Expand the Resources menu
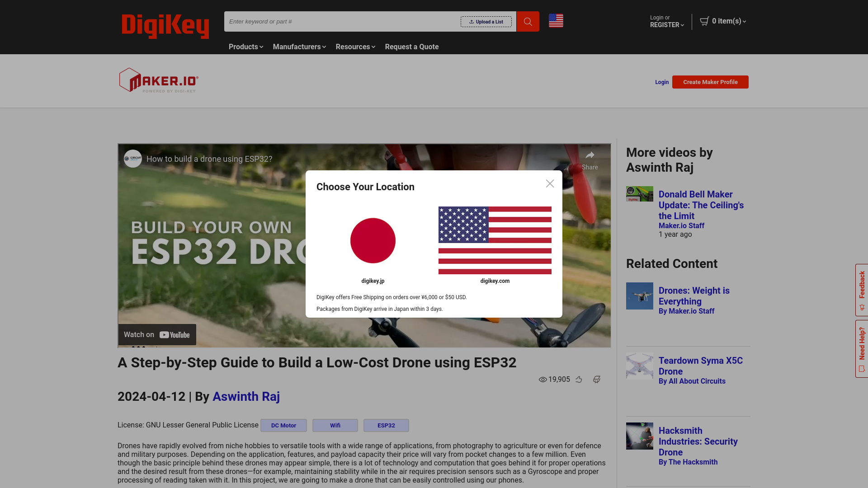The height and width of the screenshot is (488, 868). point(355,47)
